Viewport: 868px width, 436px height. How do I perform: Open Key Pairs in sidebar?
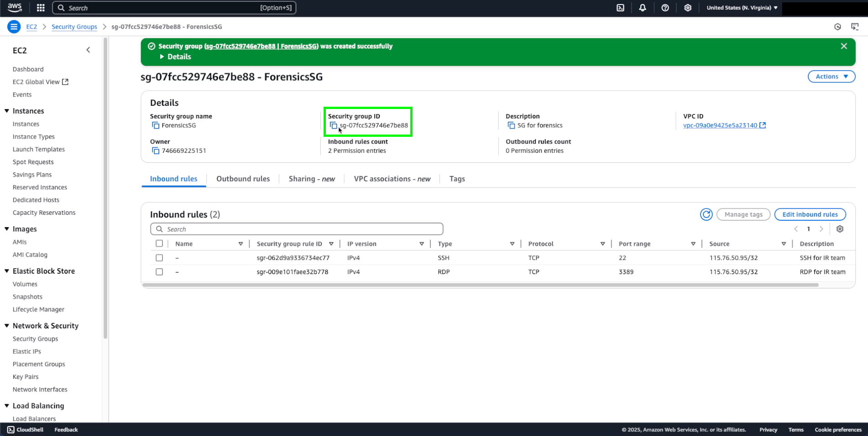[x=26, y=377]
